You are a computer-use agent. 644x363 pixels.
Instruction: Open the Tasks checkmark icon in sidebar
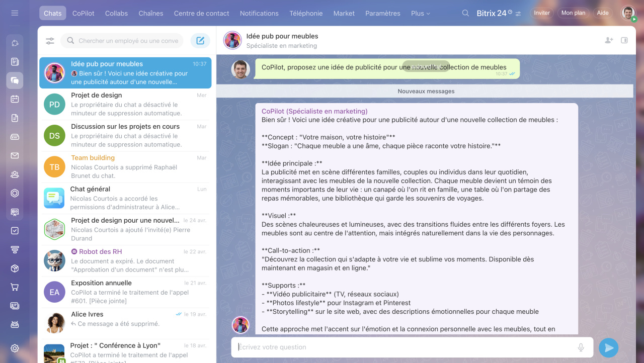[15, 231]
